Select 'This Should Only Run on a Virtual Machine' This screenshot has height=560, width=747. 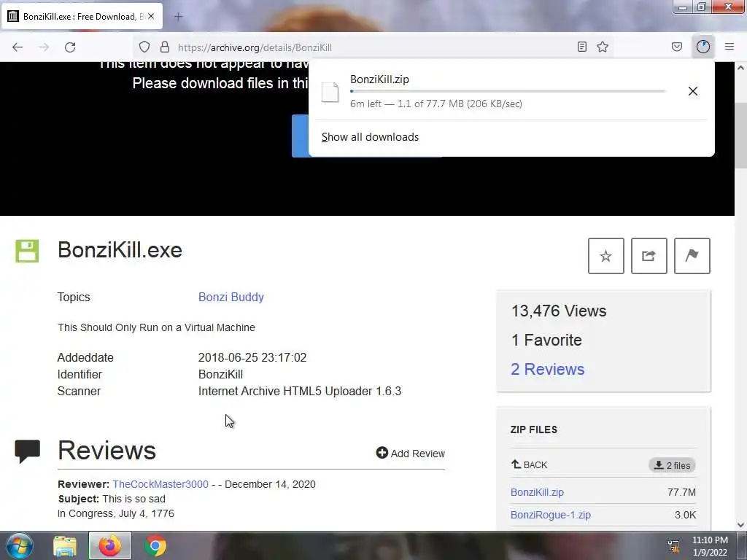click(x=156, y=327)
